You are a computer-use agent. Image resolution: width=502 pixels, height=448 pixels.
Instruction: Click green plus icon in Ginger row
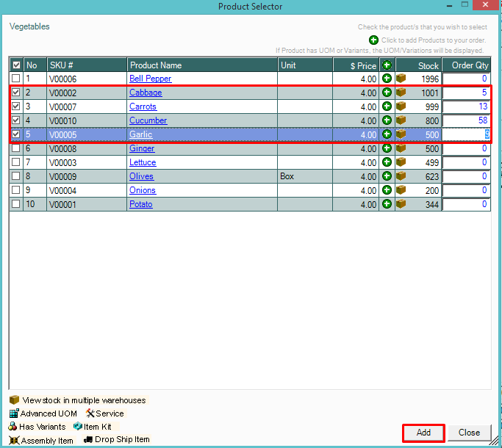(387, 148)
